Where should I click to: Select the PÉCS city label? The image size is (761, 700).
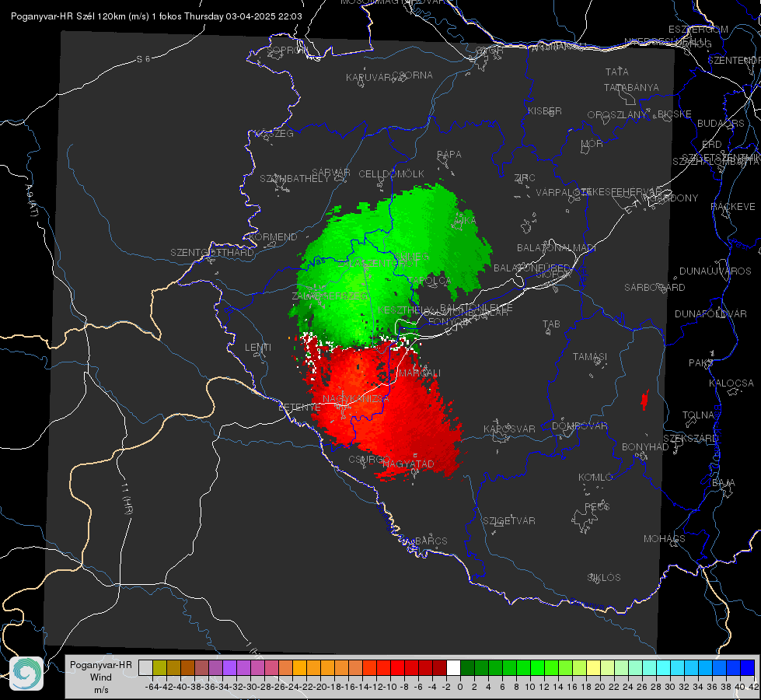point(596,507)
